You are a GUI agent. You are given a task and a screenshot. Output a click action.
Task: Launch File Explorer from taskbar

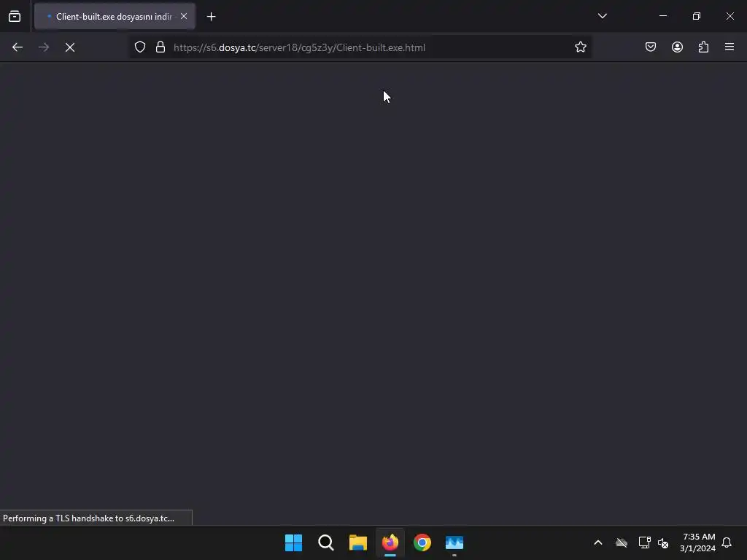point(358,542)
